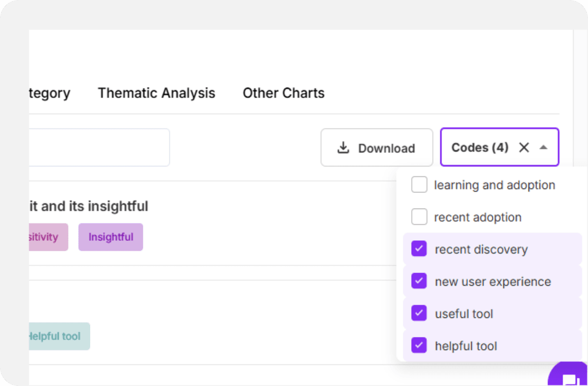Collapse the Codes dropdown using the caret arrow
The image size is (588, 386).
click(544, 147)
